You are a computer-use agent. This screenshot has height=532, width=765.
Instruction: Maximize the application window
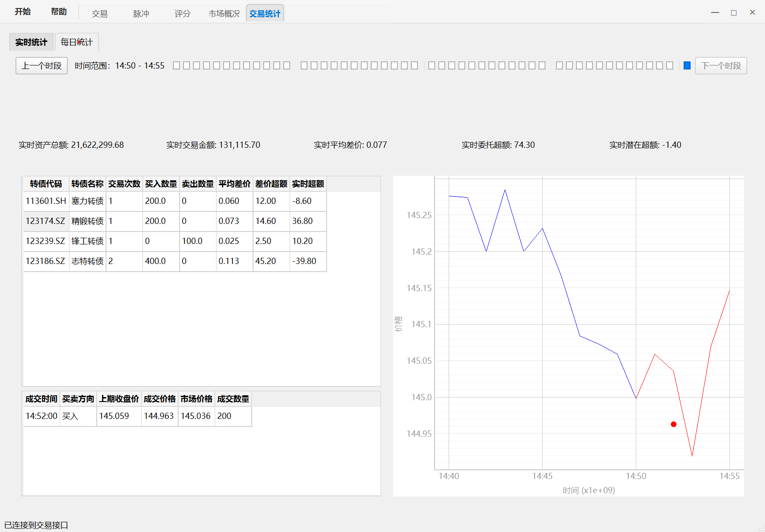point(734,13)
